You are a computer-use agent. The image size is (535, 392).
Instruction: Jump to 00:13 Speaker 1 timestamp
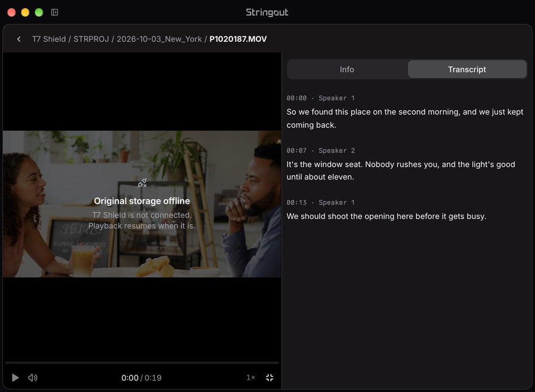(320, 202)
